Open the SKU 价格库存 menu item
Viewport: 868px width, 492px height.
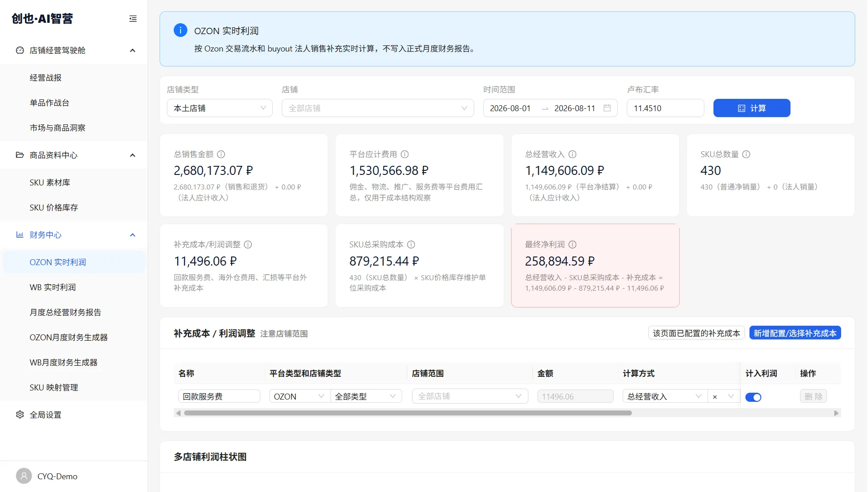point(74,208)
